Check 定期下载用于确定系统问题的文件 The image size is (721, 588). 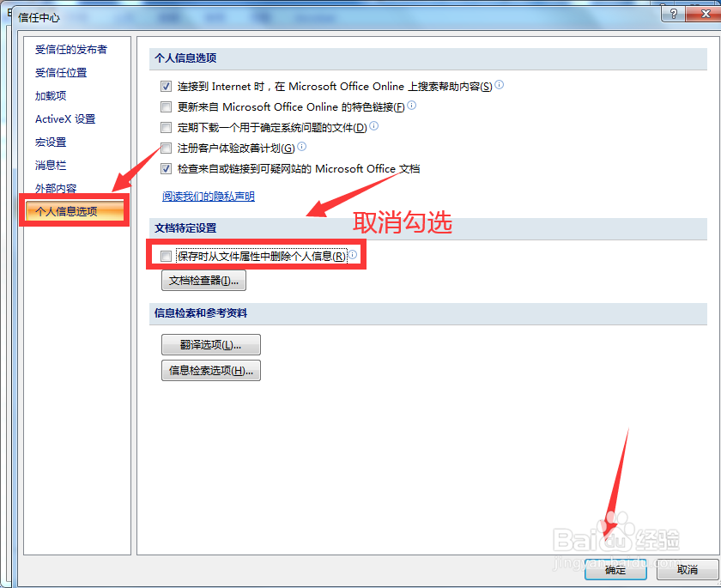tap(166, 127)
